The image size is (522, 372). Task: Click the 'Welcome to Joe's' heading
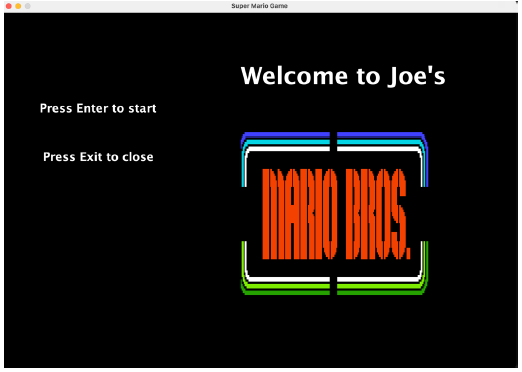click(x=343, y=76)
